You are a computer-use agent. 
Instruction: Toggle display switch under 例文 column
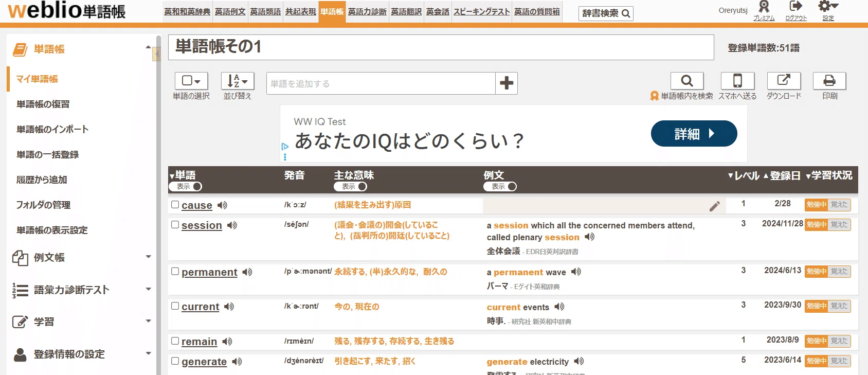tap(500, 187)
